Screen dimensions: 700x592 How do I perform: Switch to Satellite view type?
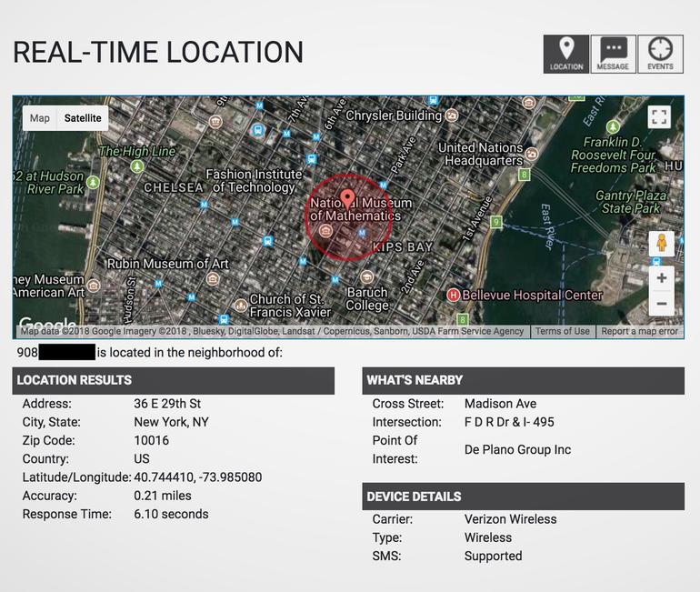click(83, 118)
